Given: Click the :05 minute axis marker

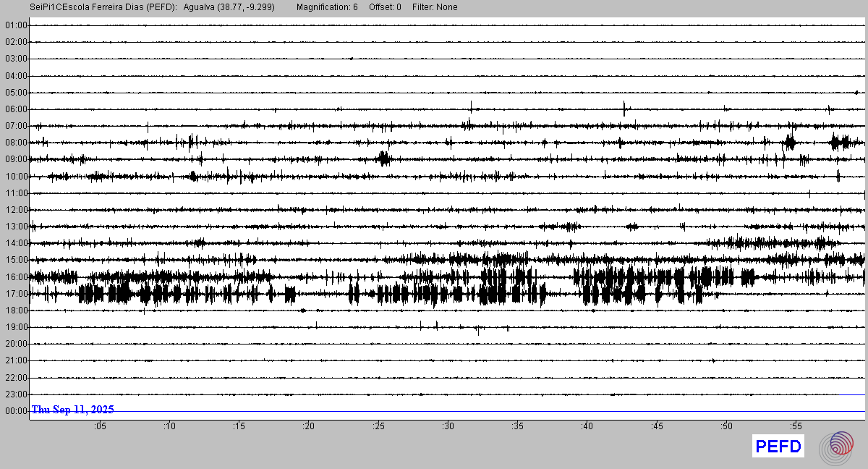Looking at the screenshot, I should 100,426.
